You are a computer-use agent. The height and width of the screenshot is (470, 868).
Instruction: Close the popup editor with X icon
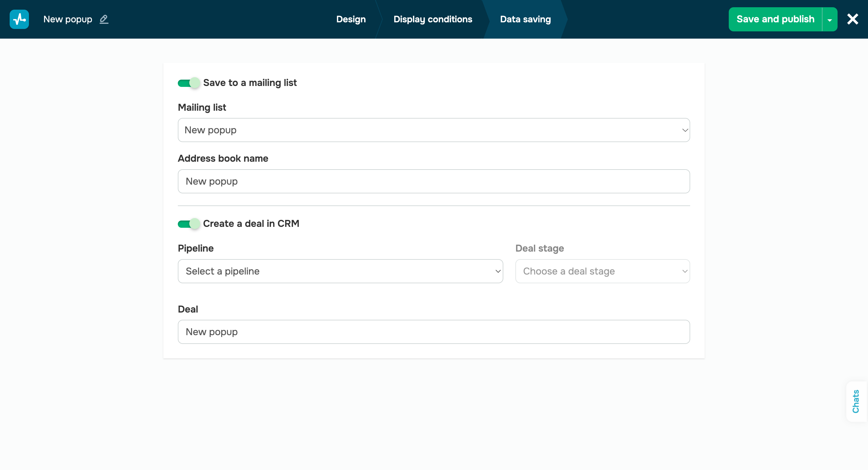[853, 19]
